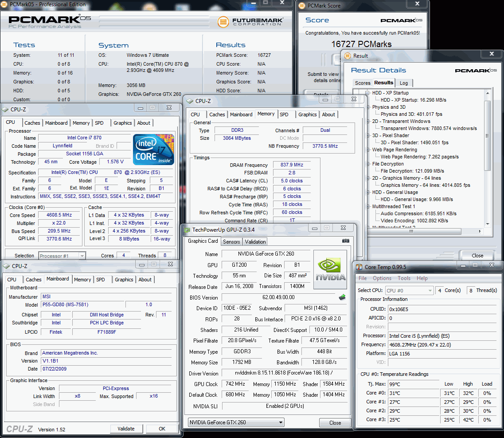Click the results tree scroll-down arrow
Image resolution: width=504 pixels, height=438 pixels.
487,224
